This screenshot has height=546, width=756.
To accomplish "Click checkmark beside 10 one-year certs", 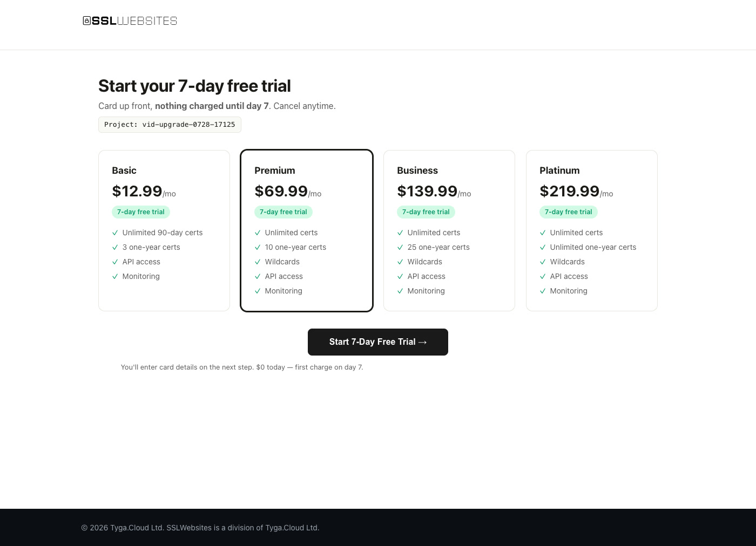I will coord(258,248).
